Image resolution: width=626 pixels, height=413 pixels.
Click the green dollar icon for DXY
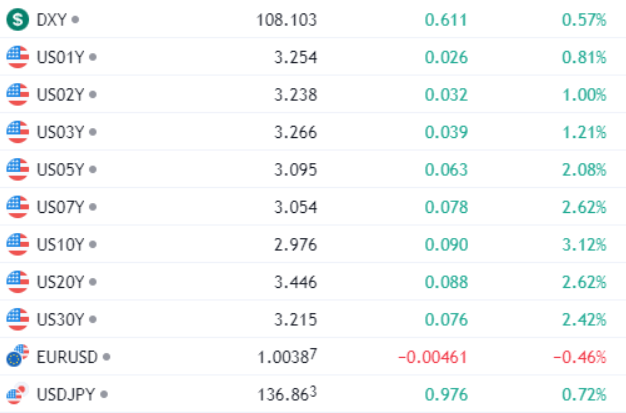click(x=18, y=19)
